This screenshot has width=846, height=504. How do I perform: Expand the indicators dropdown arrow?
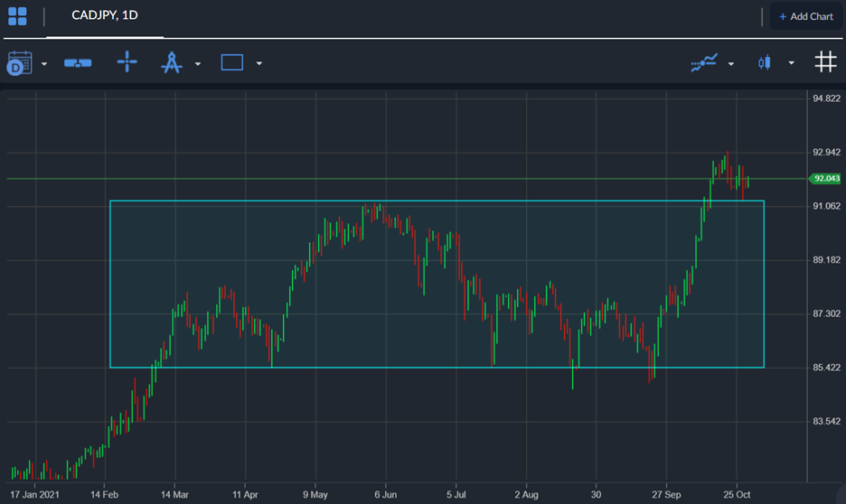tap(730, 63)
